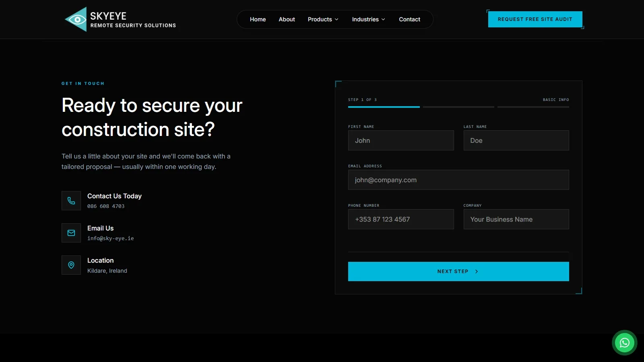This screenshot has height=362, width=644.
Task: Email info@sky-eye.ie
Action: pyautogui.click(x=110, y=239)
